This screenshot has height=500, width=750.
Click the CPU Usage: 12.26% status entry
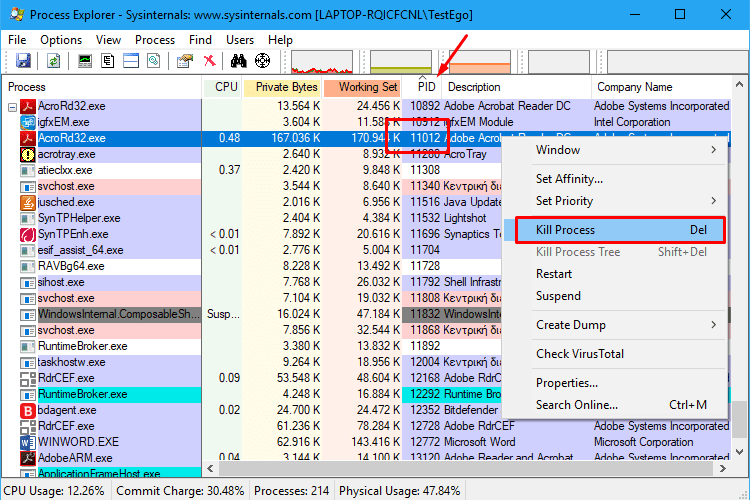coord(54,491)
